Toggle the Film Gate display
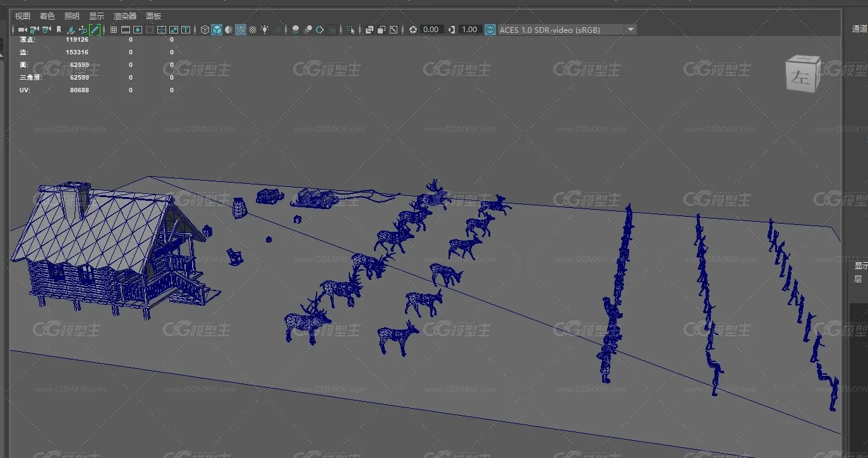Image resolution: width=868 pixels, height=458 pixels. (125, 30)
